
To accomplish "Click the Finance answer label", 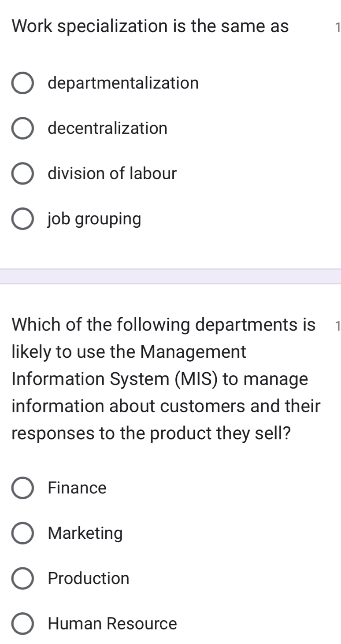I will tap(78, 488).
